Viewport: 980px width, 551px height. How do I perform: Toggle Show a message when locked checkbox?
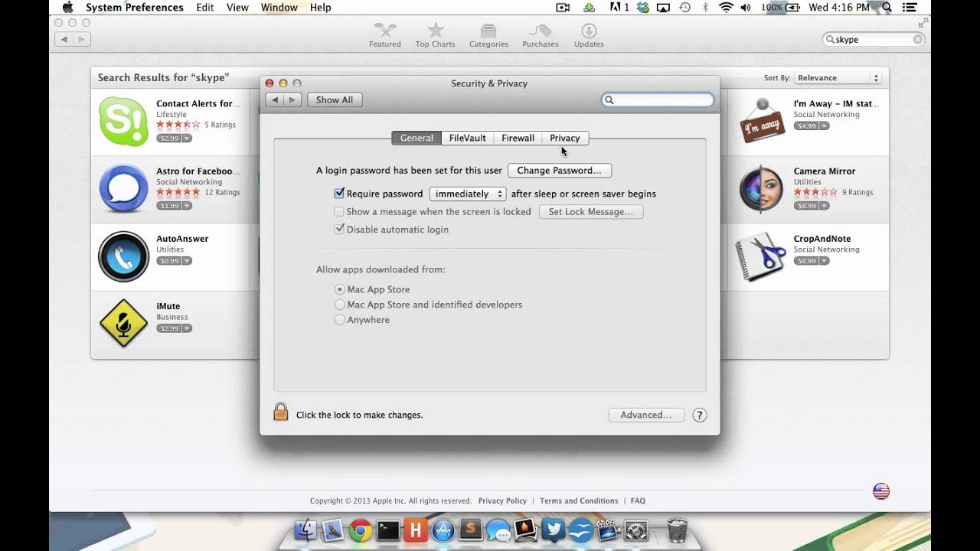point(339,212)
